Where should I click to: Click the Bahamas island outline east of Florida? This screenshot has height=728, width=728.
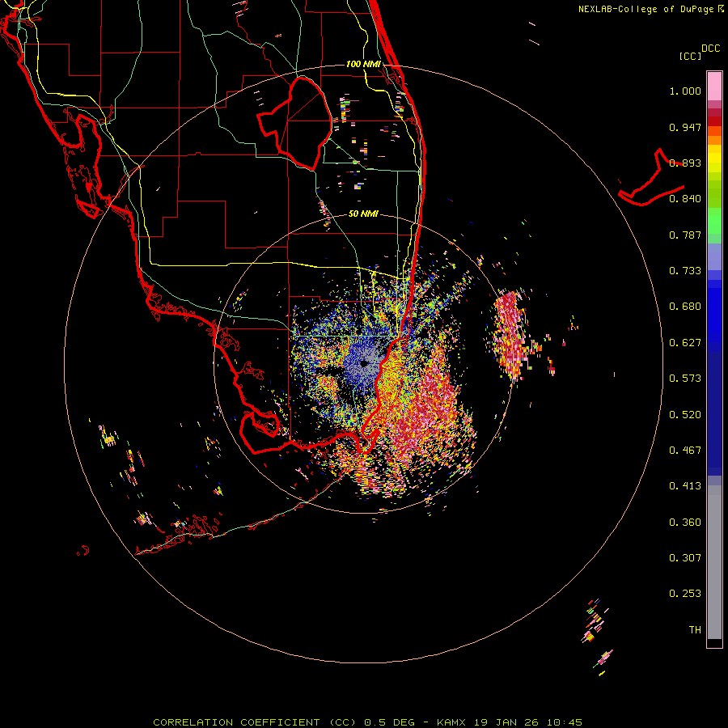pos(651,178)
